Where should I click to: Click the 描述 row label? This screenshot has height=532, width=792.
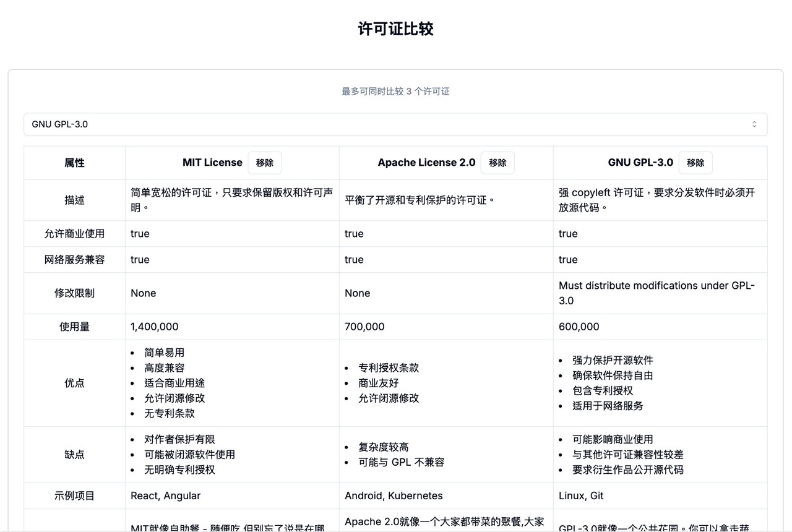74,200
